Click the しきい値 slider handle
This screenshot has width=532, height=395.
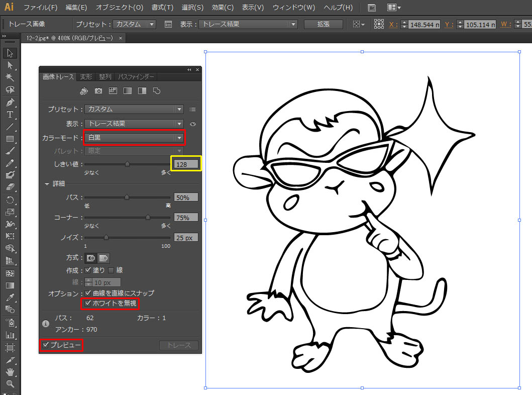pos(127,164)
